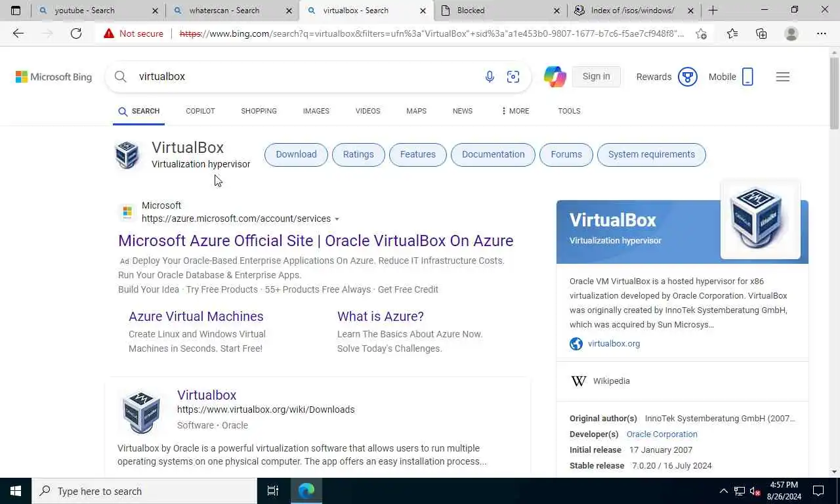The image size is (840, 504).
Task: Click the Microsoft Bing logo
Action: click(54, 77)
